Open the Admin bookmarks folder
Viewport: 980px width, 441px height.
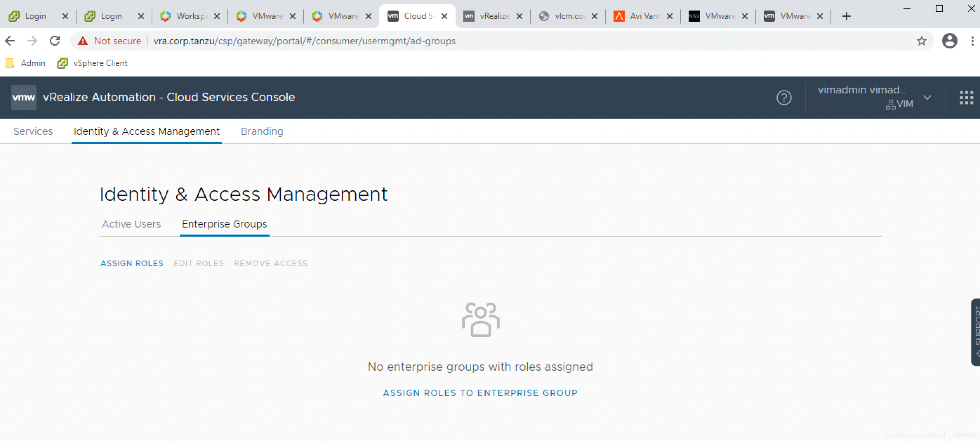point(26,63)
